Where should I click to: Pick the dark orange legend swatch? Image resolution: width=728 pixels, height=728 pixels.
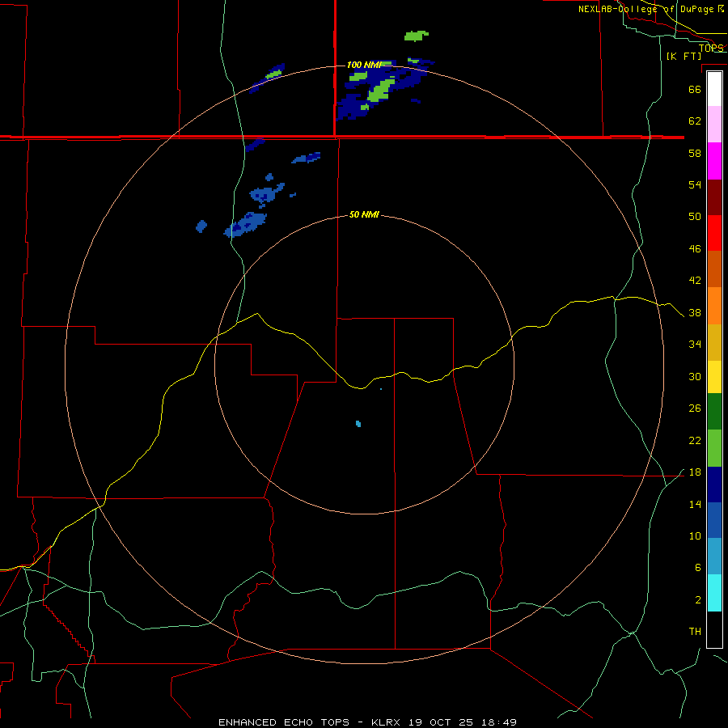click(714, 269)
